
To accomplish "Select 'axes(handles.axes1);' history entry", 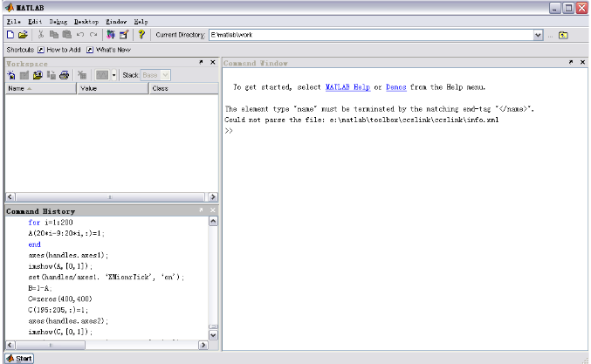I will pos(68,255).
